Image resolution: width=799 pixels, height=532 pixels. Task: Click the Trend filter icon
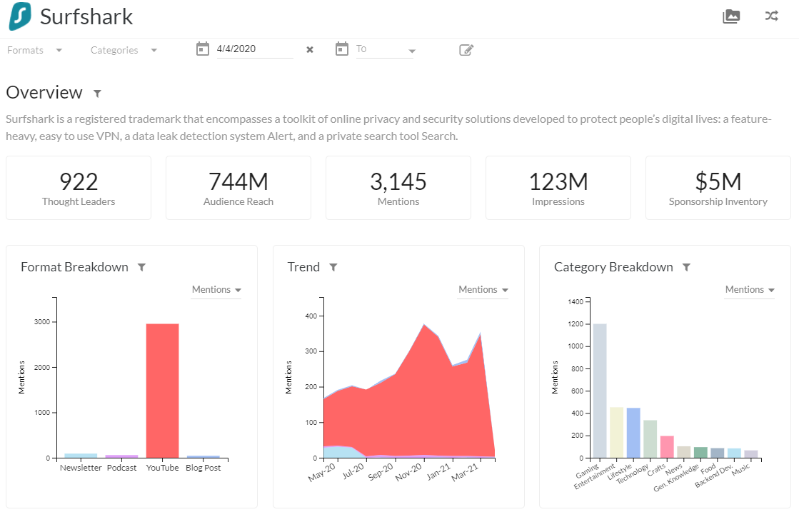coord(333,268)
